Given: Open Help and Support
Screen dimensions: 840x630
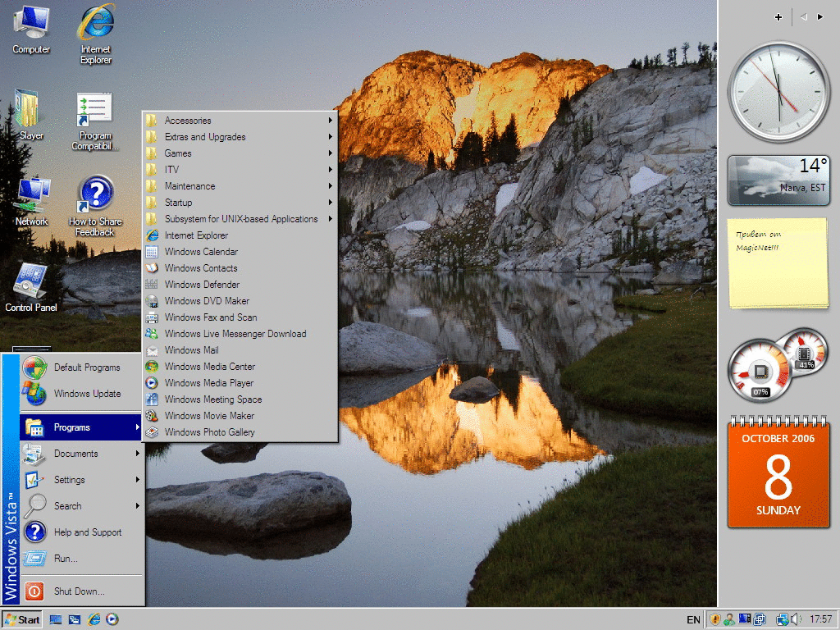Looking at the screenshot, I should pyautogui.click(x=81, y=532).
